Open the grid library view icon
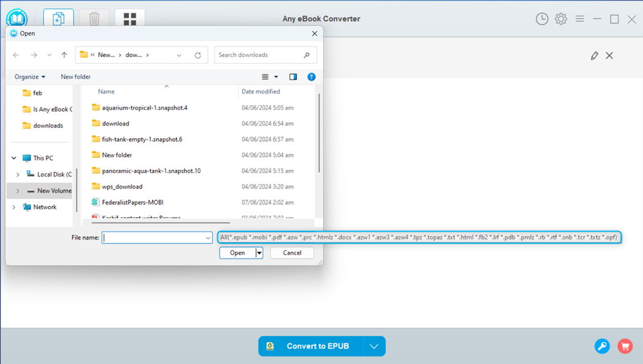 point(129,18)
